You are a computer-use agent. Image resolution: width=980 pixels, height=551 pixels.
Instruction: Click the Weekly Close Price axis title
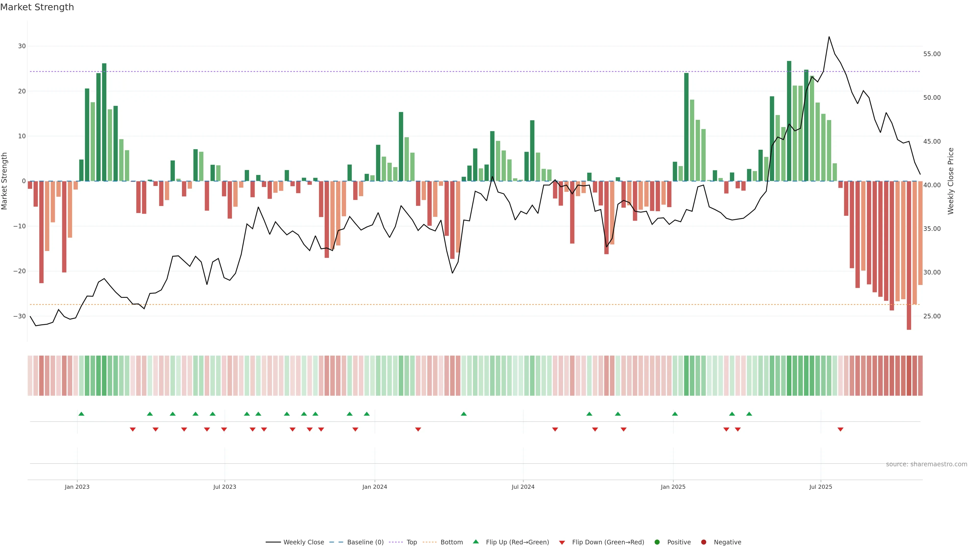tap(951, 181)
